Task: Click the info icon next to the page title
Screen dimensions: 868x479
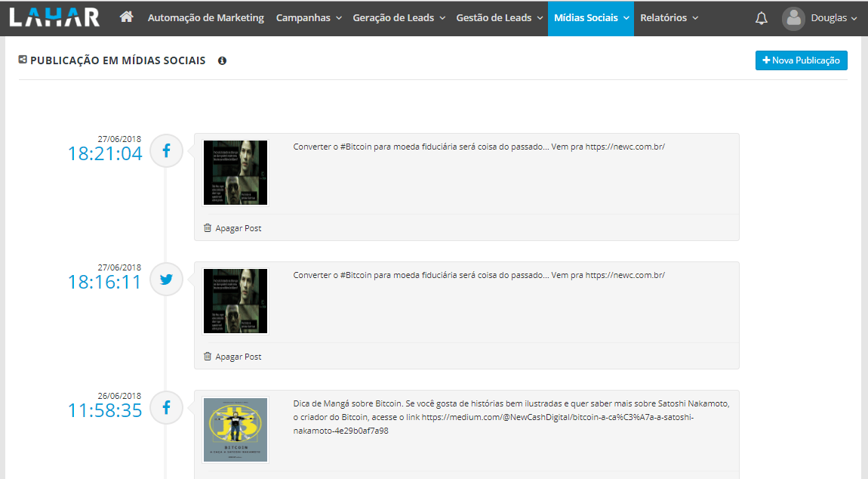Action: click(x=221, y=60)
